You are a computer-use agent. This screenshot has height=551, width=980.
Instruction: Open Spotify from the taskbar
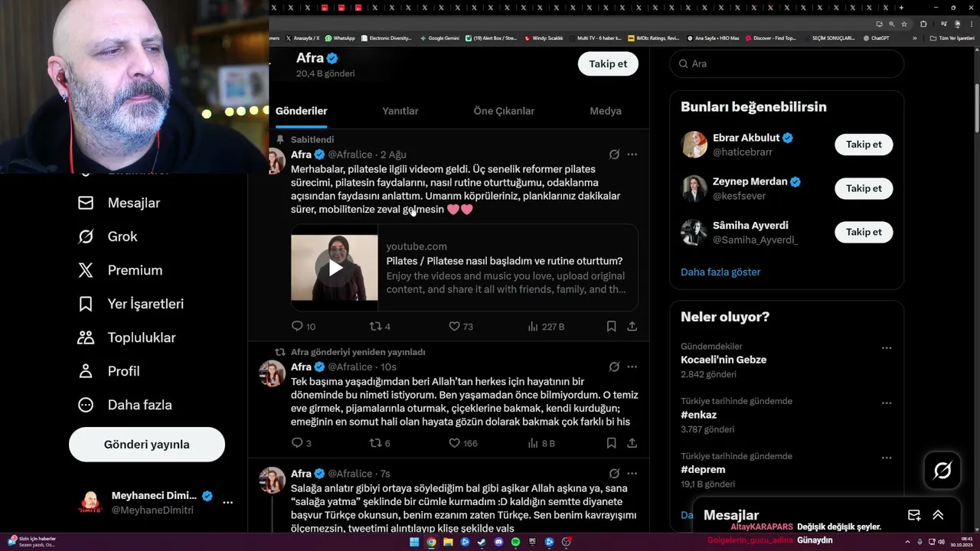click(515, 542)
